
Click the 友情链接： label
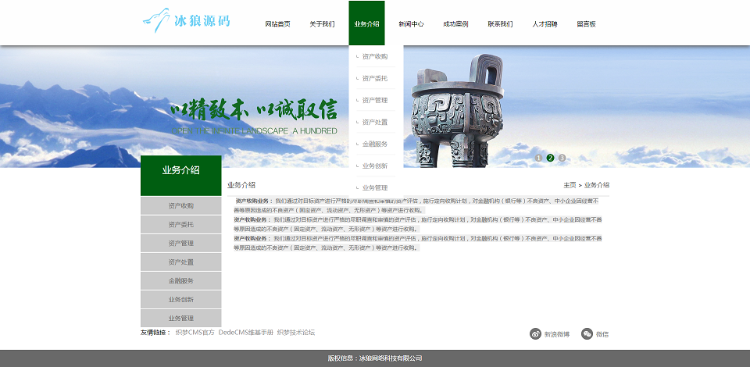coord(156,333)
